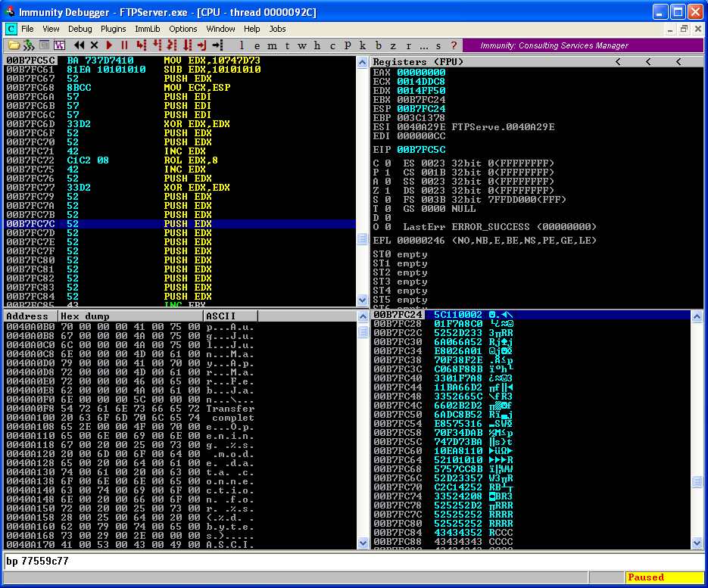The height and width of the screenshot is (588, 708).
Task: Click the EIP register value 00B7FC5C
Action: [421, 150]
